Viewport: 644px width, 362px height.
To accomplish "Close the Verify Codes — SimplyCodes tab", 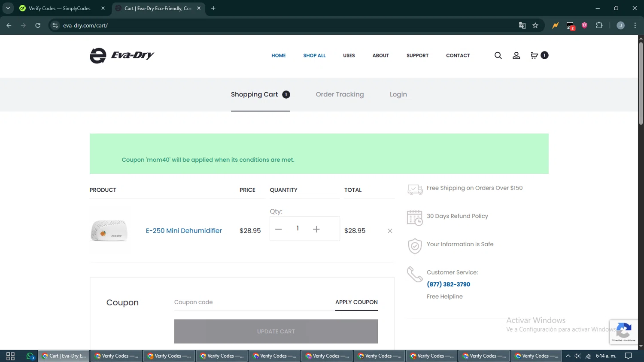I will [x=103, y=8].
